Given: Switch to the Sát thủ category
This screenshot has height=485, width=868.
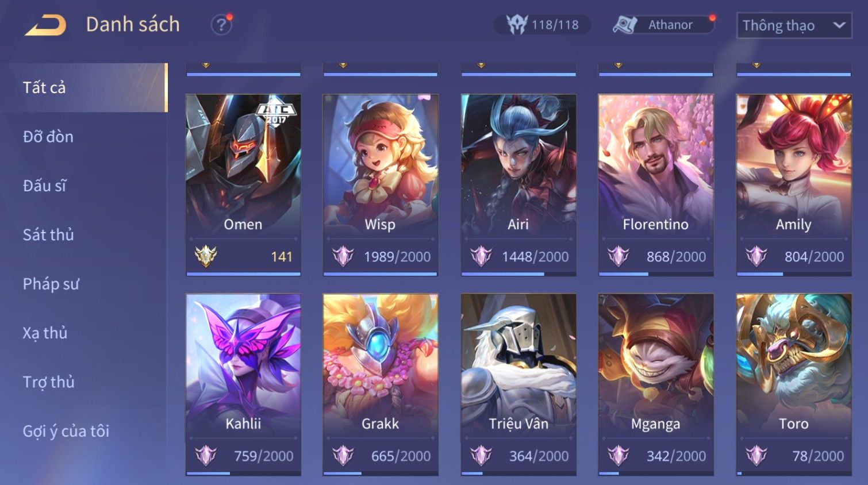Looking at the screenshot, I should tap(48, 234).
